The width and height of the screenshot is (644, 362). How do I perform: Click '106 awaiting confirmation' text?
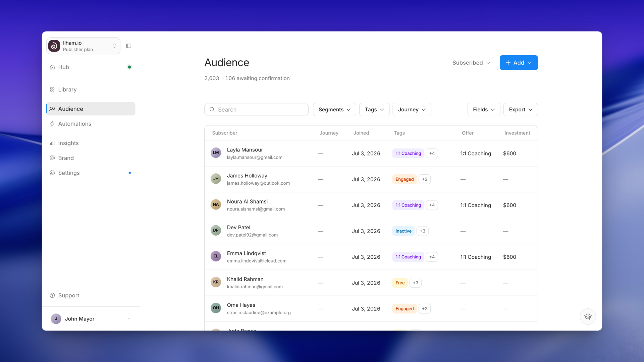click(x=257, y=78)
